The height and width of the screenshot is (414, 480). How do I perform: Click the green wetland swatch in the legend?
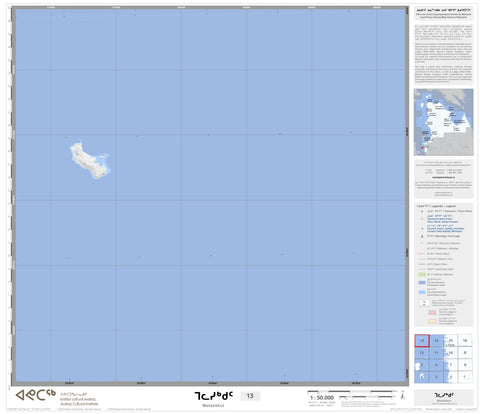422,274
